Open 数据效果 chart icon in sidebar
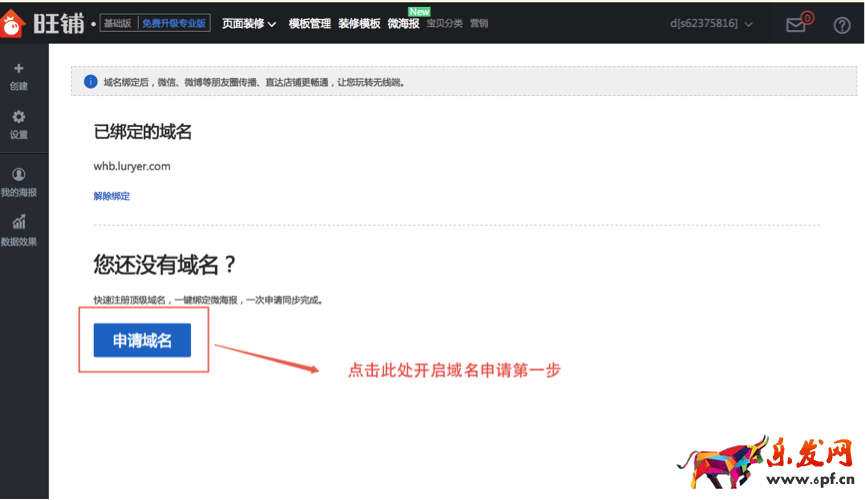Screen dimensions: 865x500 tap(19, 223)
